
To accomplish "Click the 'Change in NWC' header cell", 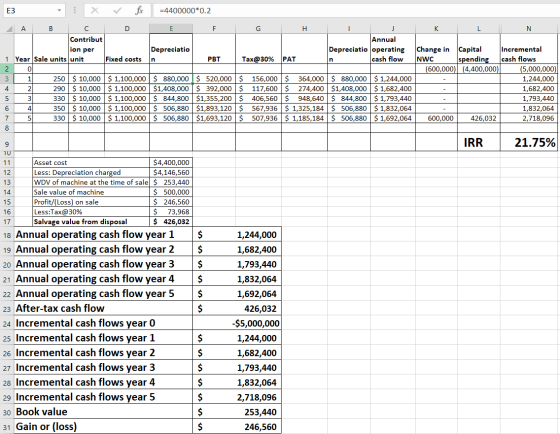I will click(436, 49).
